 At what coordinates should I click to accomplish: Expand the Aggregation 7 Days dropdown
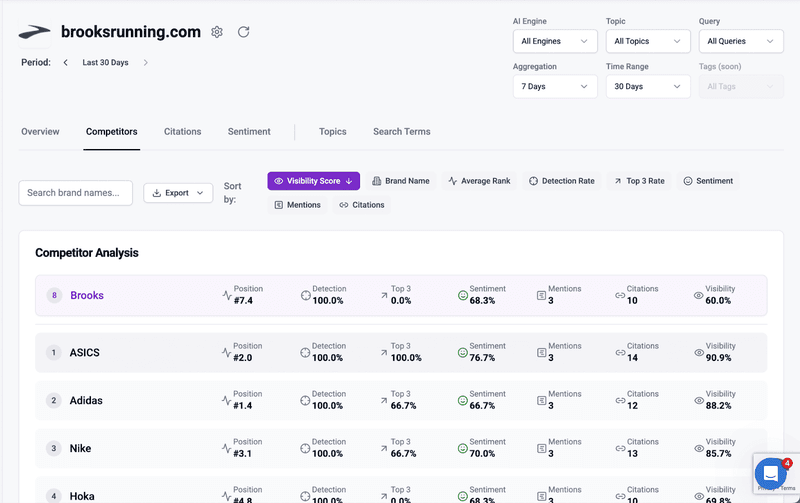(555, 87)
